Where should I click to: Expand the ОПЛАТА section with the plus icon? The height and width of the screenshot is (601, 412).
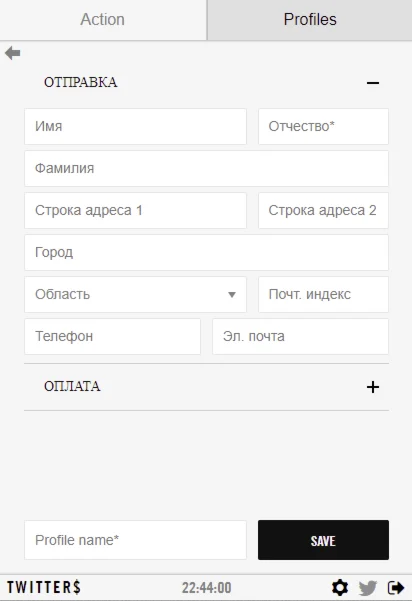(373, 387)
